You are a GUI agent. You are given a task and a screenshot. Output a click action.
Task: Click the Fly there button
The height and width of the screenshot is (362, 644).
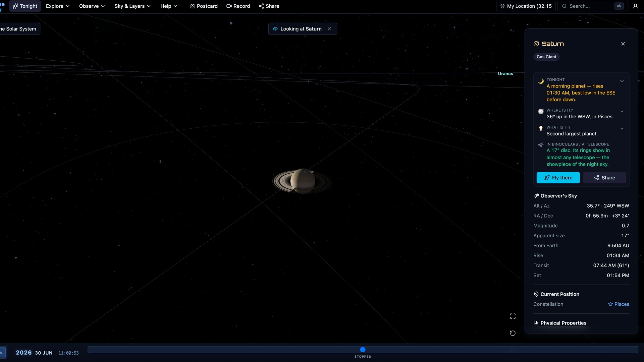click(558, 178)
